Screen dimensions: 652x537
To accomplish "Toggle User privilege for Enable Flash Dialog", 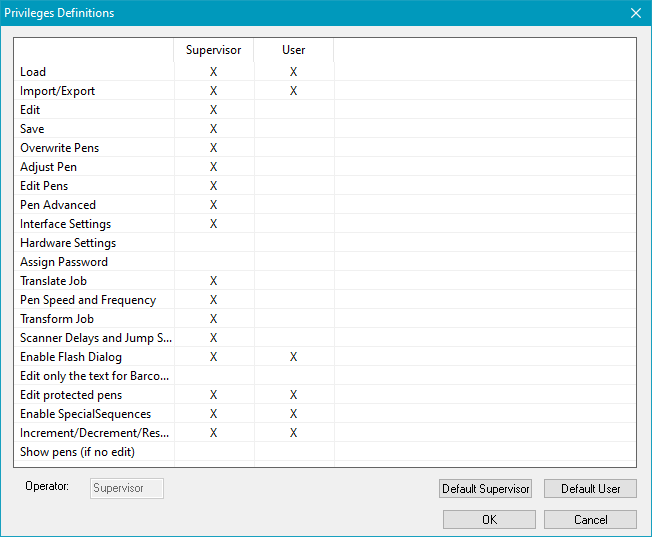I will pyautogui.click(x=294, y=357).
